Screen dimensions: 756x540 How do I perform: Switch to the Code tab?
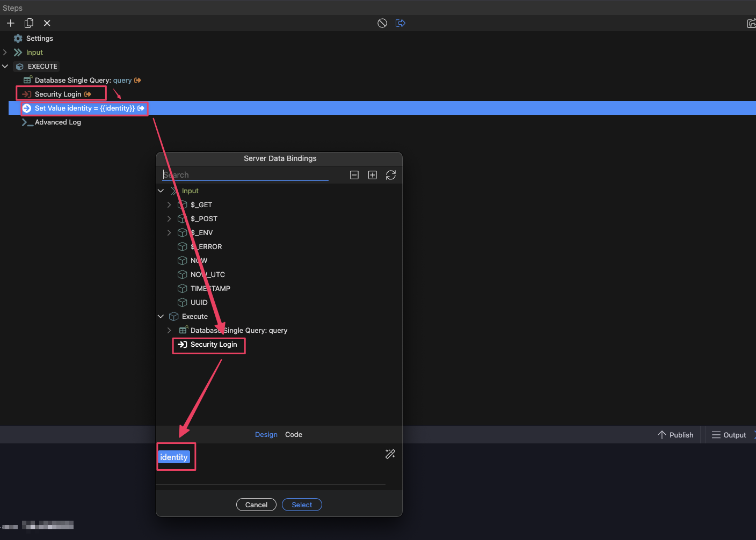click(x=294, y=434)
